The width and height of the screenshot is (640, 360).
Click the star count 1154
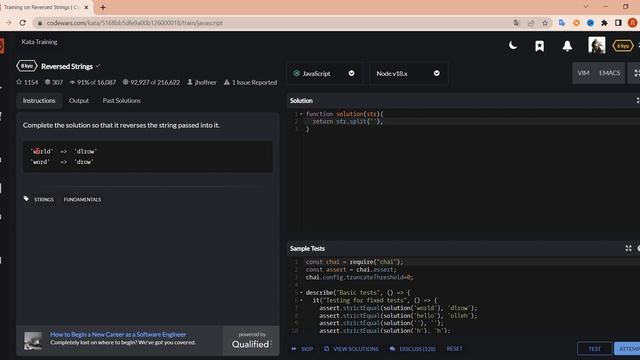pyautogui.click(x=27, y=82)
